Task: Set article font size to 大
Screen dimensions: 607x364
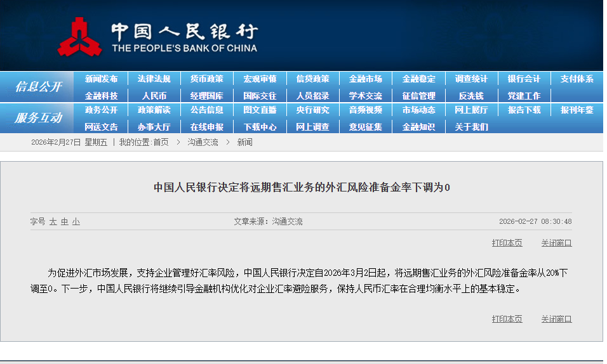Action: (x=53, y=222)
